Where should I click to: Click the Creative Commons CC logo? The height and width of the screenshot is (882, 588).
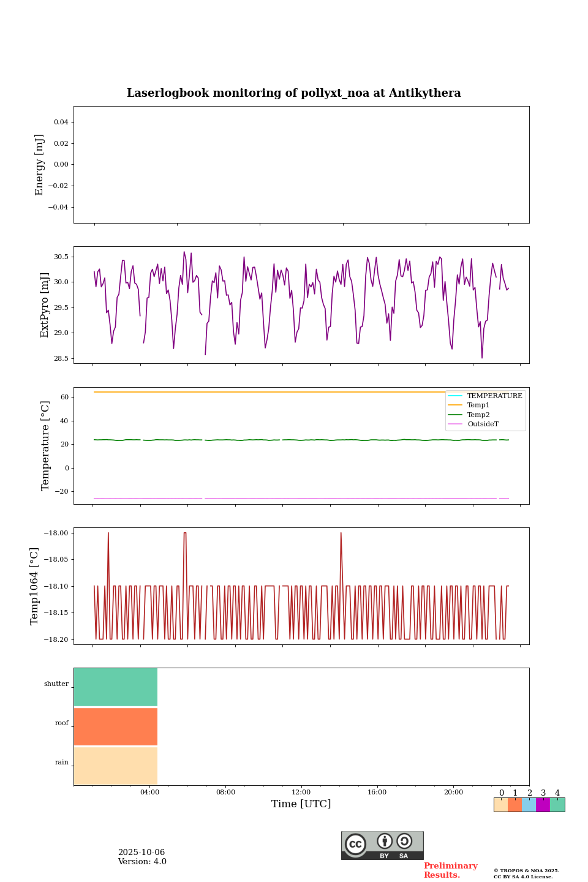point(355,844)
